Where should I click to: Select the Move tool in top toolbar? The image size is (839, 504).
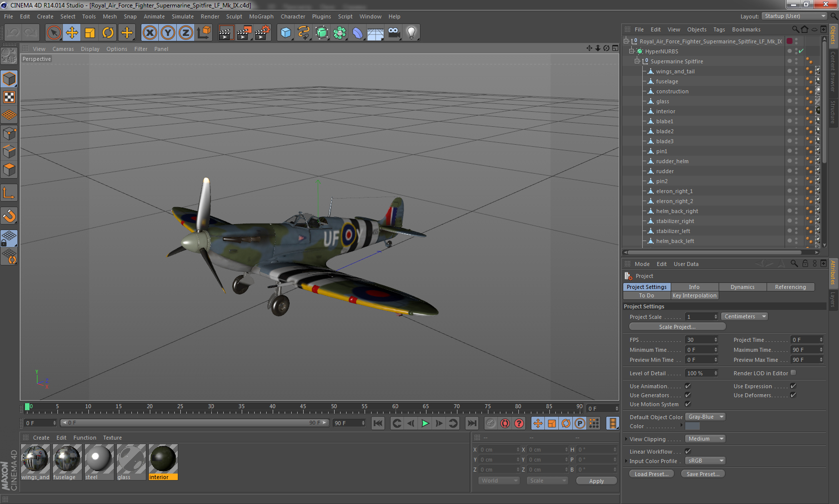coord(72,33)
